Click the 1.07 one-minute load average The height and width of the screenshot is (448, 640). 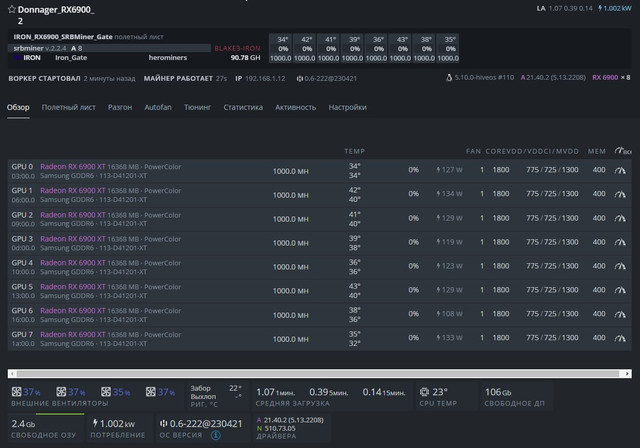275,392
